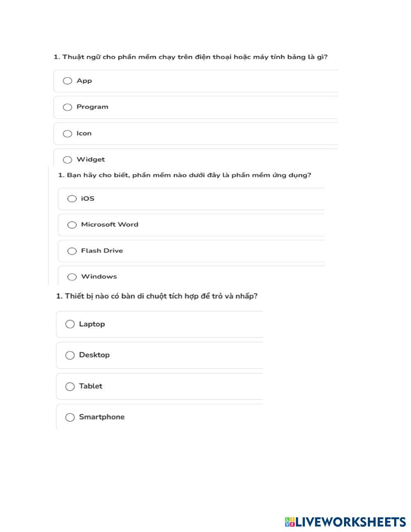Pick the Widget radio option

pyautogui.click(x=67, y=160)
